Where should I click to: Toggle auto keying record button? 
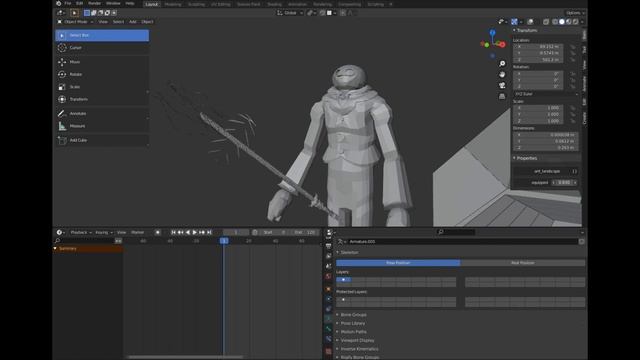[158, 232]
